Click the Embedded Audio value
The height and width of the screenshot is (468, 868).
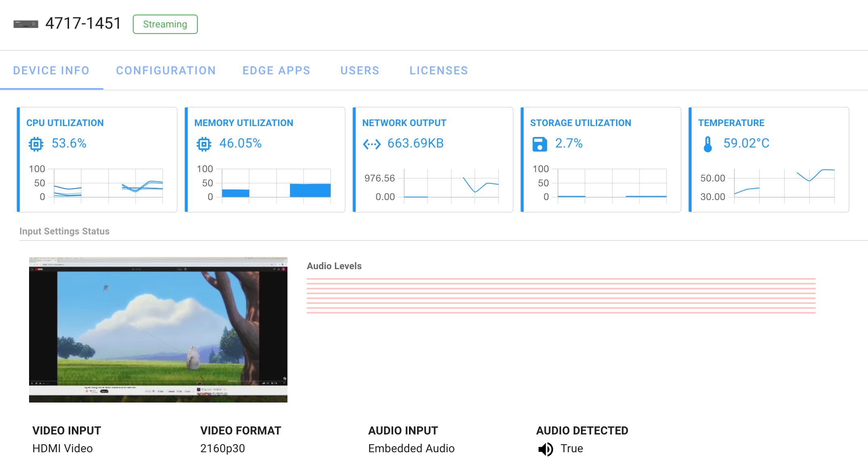pyautogui.click(x=411, y=449)
